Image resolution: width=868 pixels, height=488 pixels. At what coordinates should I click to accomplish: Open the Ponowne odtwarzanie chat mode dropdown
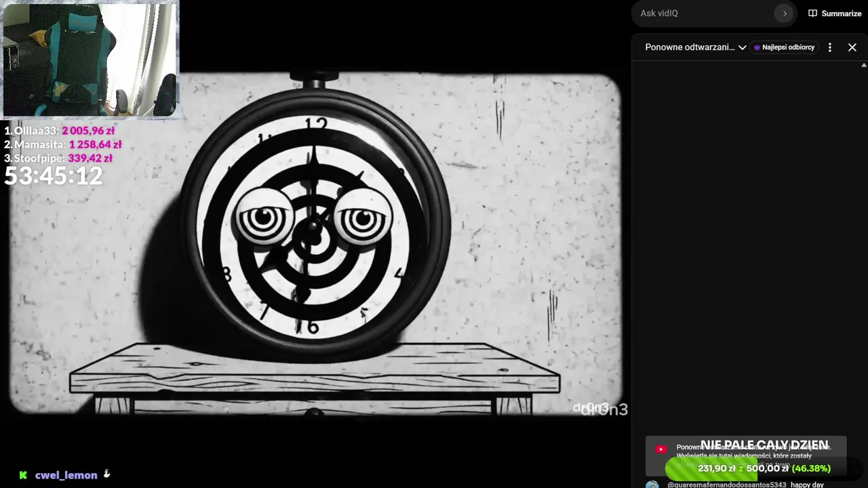(x=696, y=47)
